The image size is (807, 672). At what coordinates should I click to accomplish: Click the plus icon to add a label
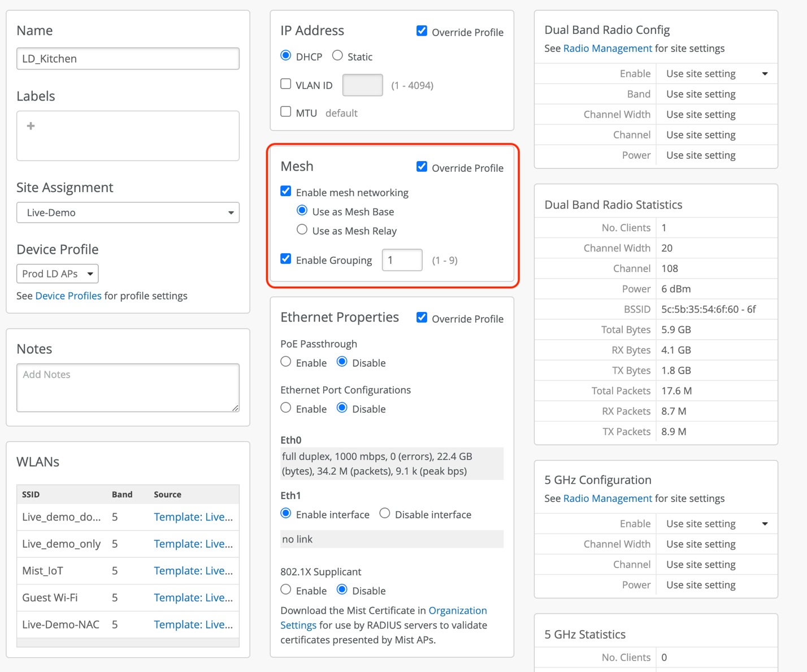(31, 126)
